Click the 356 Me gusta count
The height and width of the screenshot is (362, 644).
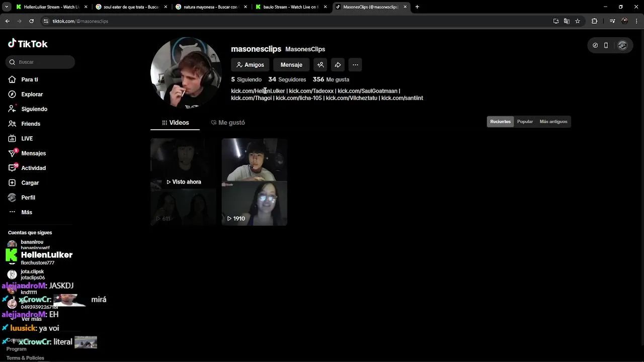pos(331,79)
